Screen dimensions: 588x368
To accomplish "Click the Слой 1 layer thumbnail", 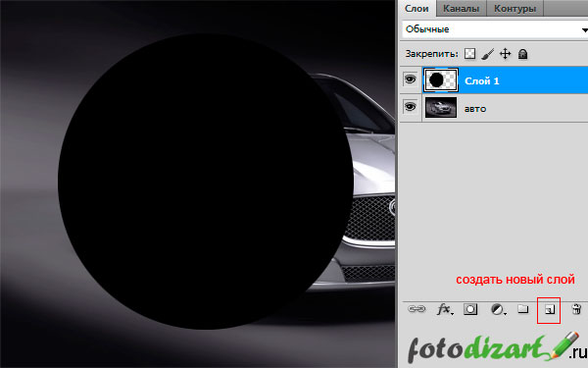I will point(441,80).
